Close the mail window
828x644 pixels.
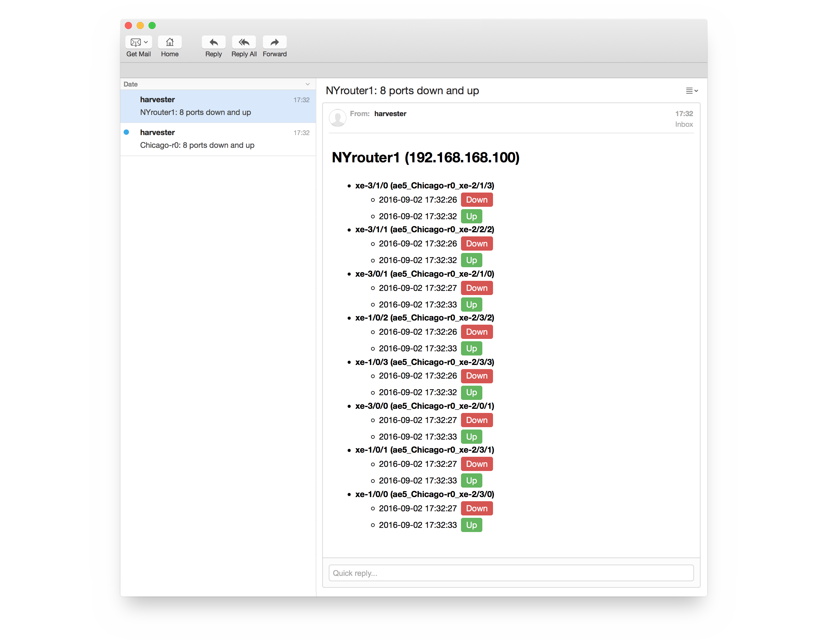pos(128,25)
